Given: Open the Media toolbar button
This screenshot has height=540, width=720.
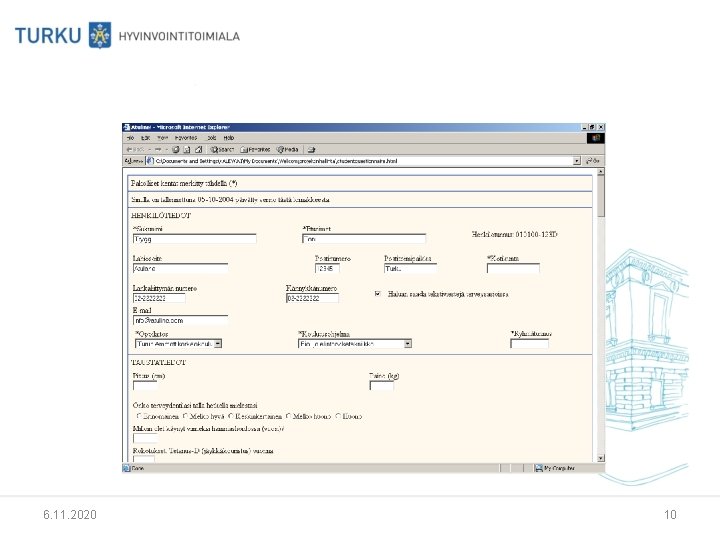Looking at the screenshot, I should (x=287, y=150).
